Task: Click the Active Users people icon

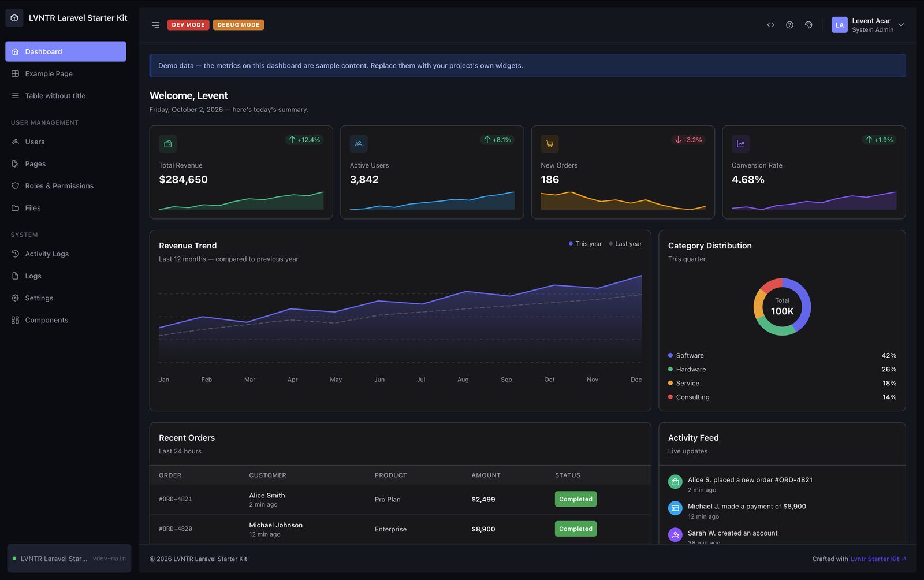Action: (x=359, y=143)
